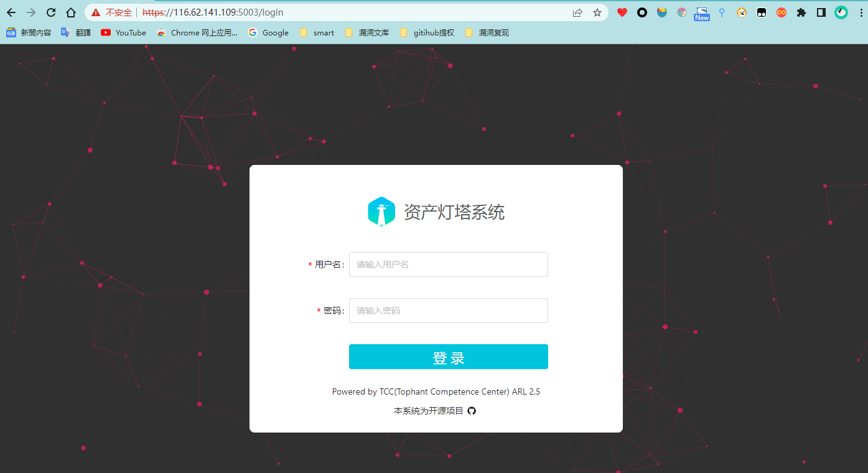Open the red infinity extension
Image resolution: width=868 pixels, height=473 pixels.
(x=782, y=12)
